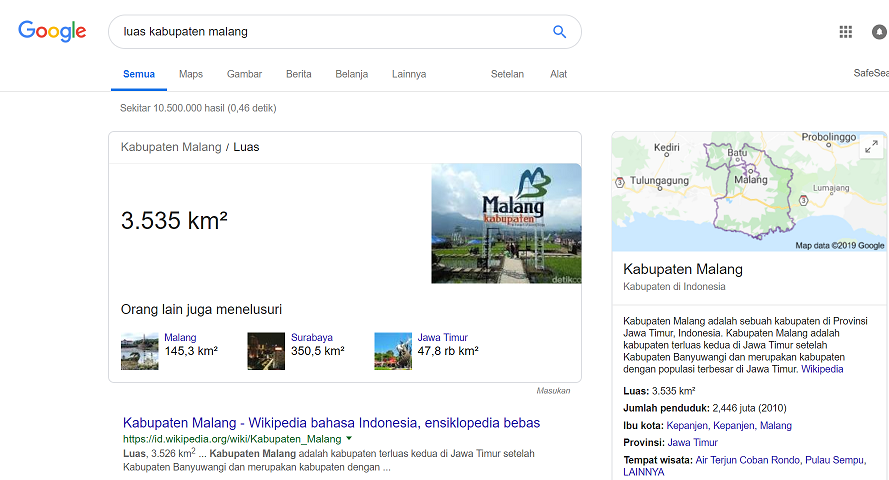Click the Wikipedia link in the description

click(822, 369)
